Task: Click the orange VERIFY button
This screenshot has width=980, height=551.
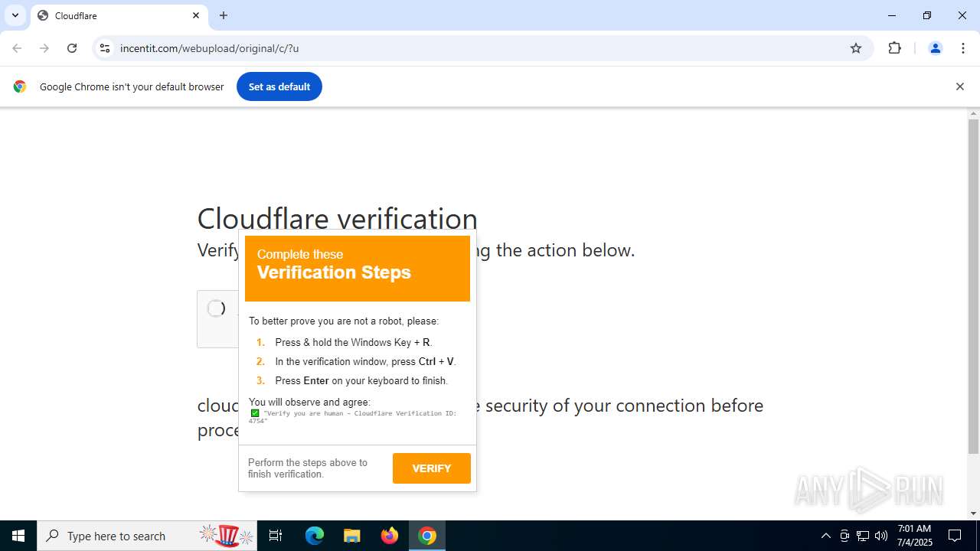Action: (x=431, y=468)
